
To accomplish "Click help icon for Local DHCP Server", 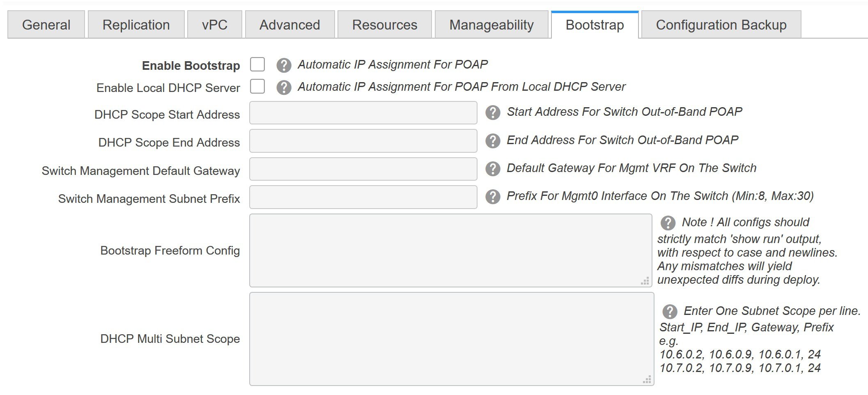I will (x=284, y=87).
